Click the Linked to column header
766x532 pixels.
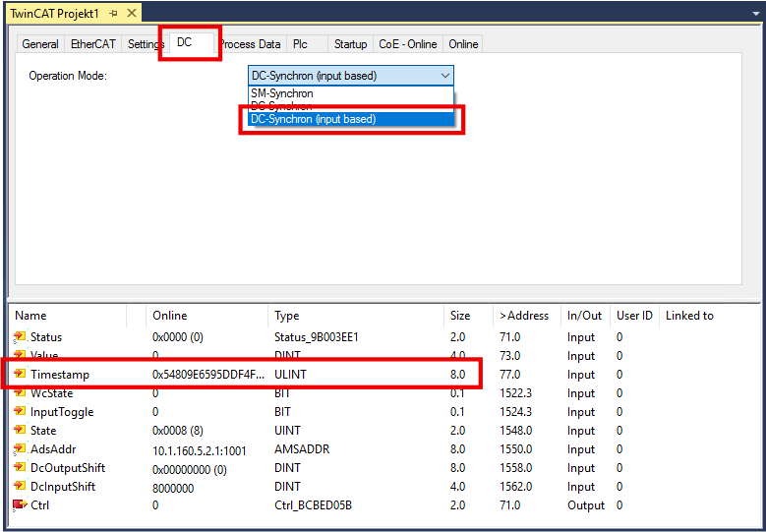pos(689,316)
